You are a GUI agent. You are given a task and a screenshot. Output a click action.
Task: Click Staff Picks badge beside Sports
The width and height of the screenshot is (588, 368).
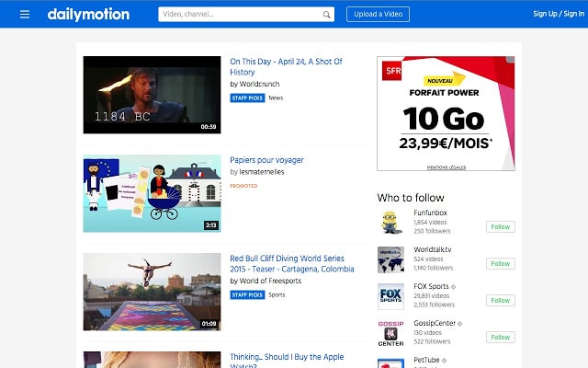[x=247, y=294]
